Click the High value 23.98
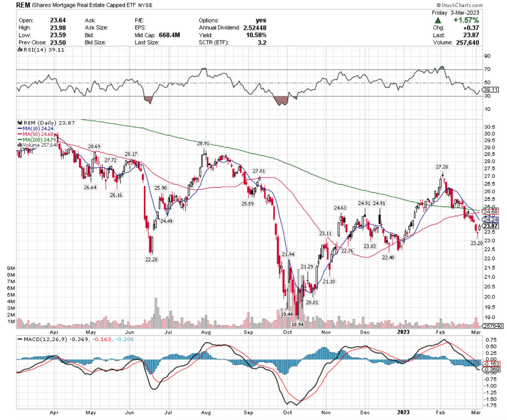 click(58, 28)
